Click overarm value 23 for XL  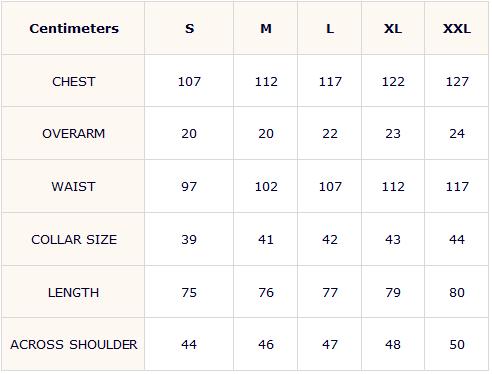coord(393,134)
